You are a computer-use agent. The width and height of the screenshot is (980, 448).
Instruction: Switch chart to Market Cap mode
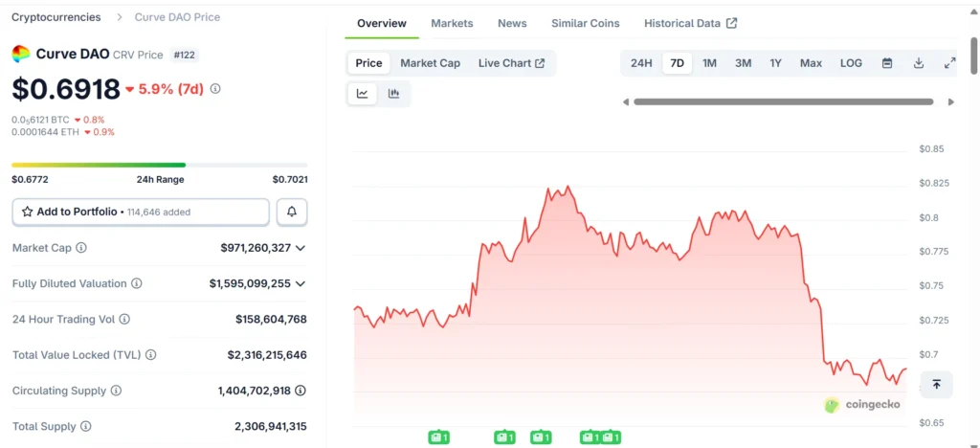click(430, 63)
